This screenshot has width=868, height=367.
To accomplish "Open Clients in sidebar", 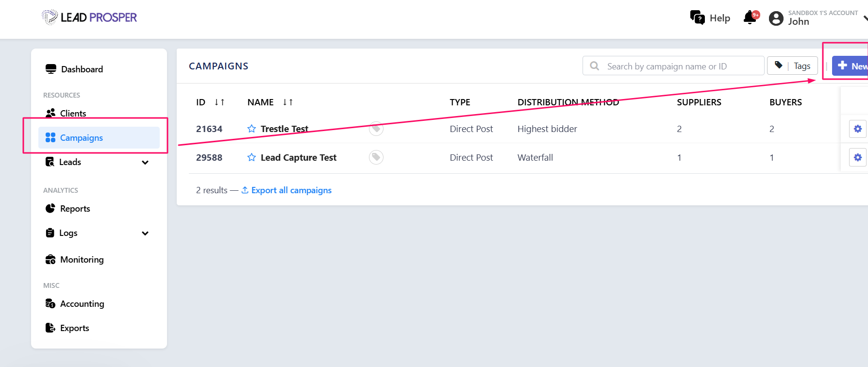I will coord(73,113).
